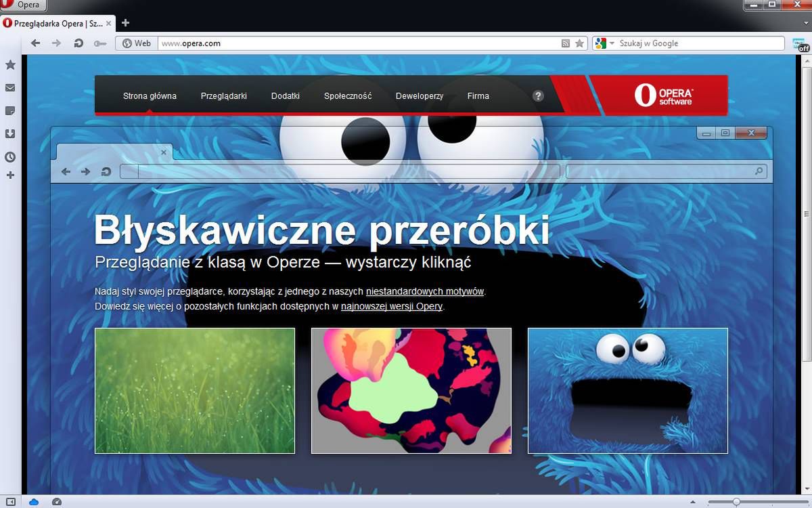Select the colorful abstract theme thumbnail

(x=411, y=391)
